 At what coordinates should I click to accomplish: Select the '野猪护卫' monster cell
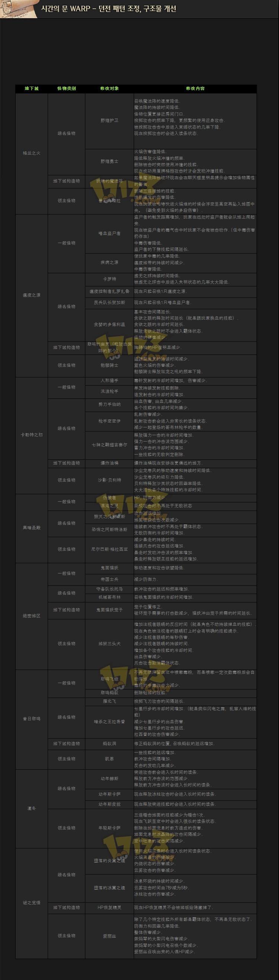pos(110,121)
